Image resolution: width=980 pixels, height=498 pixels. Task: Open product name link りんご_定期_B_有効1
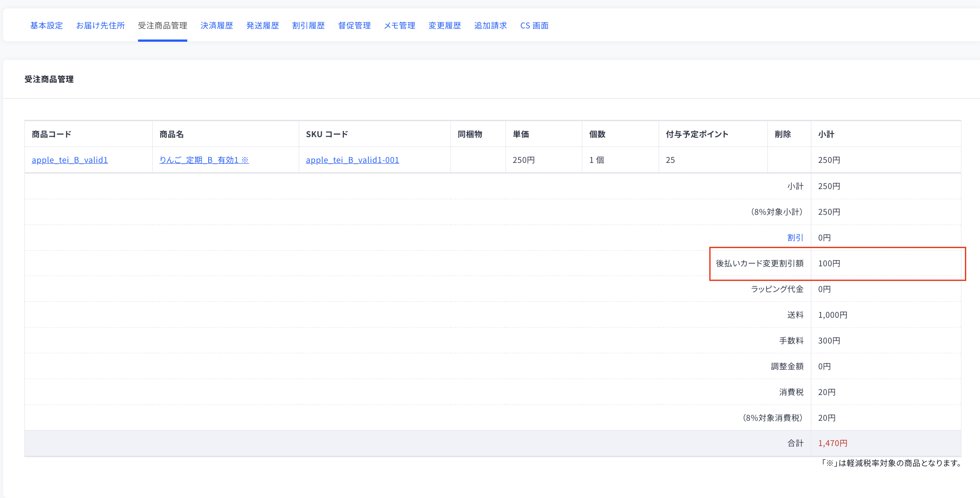(x=204, y=160)
